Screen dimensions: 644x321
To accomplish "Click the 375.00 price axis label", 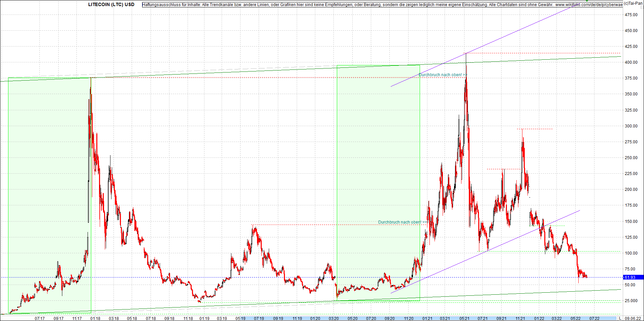I will tap(631, 78).
